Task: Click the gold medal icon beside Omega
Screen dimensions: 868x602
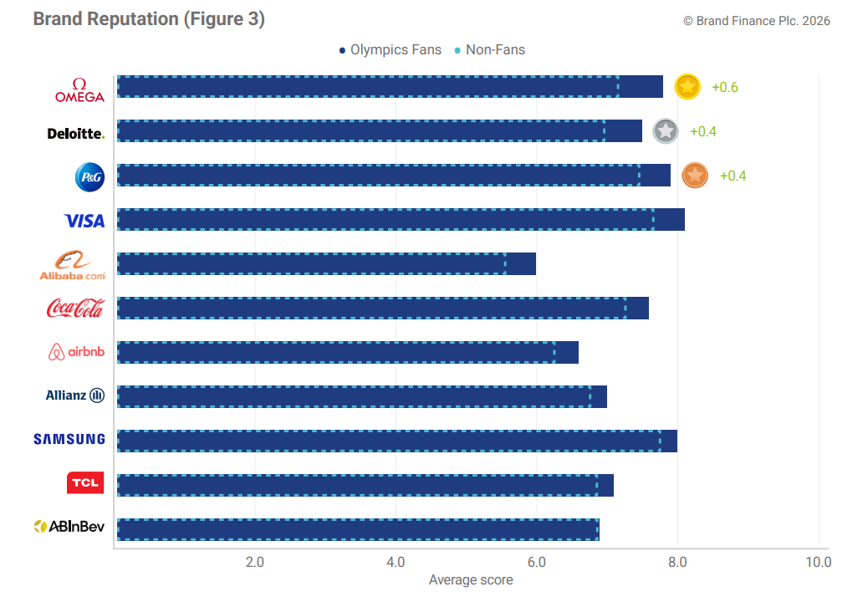Action: pos(687,86)
